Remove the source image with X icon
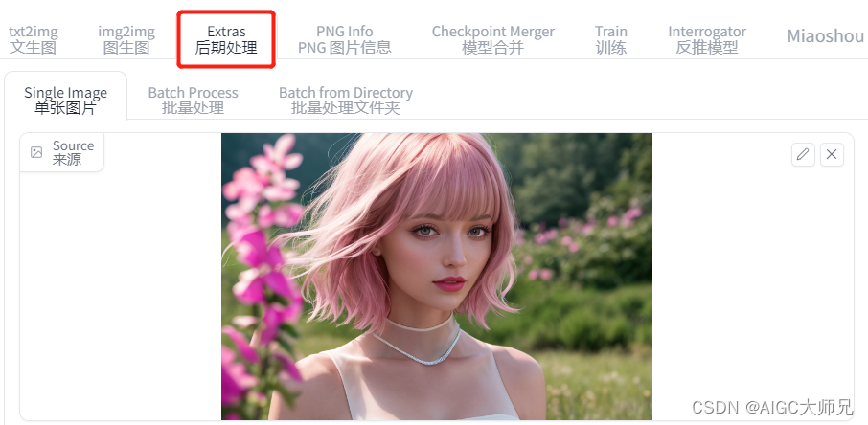Viewport: 868px width, 425px height. coord(832,154)
